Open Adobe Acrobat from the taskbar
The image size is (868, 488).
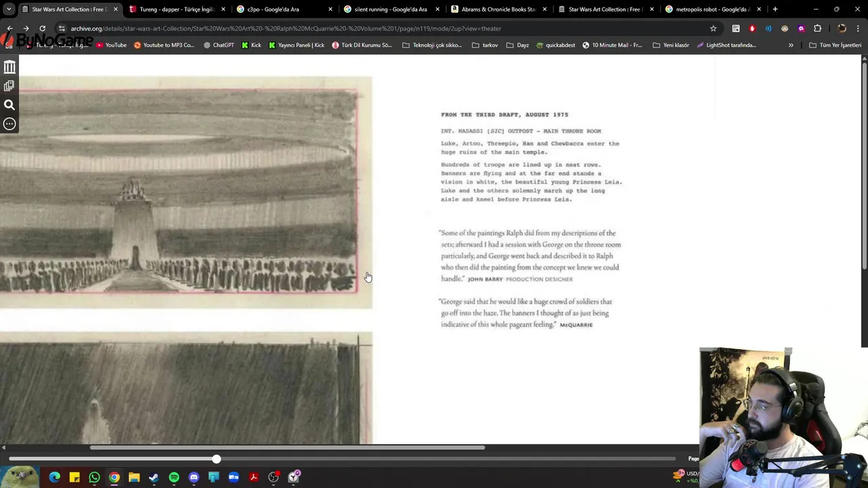[x=254, y=478]
